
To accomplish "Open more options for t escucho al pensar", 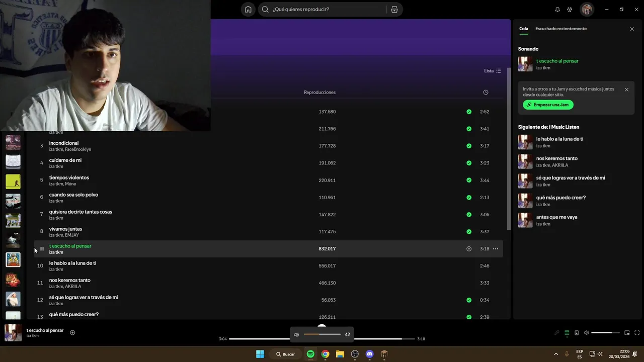I will (496, 249).
